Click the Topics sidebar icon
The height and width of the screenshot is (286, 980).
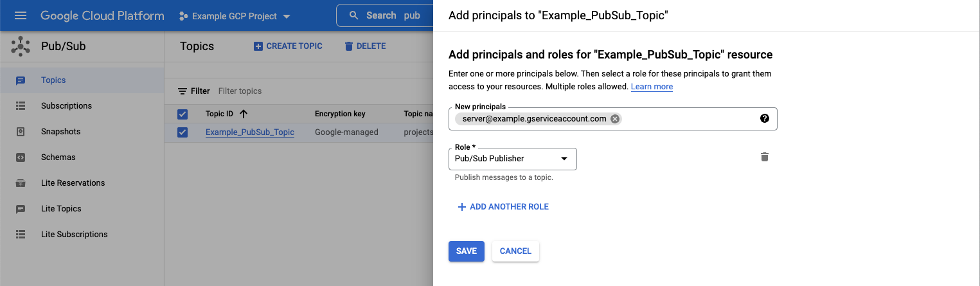click(x=21, y=80)
